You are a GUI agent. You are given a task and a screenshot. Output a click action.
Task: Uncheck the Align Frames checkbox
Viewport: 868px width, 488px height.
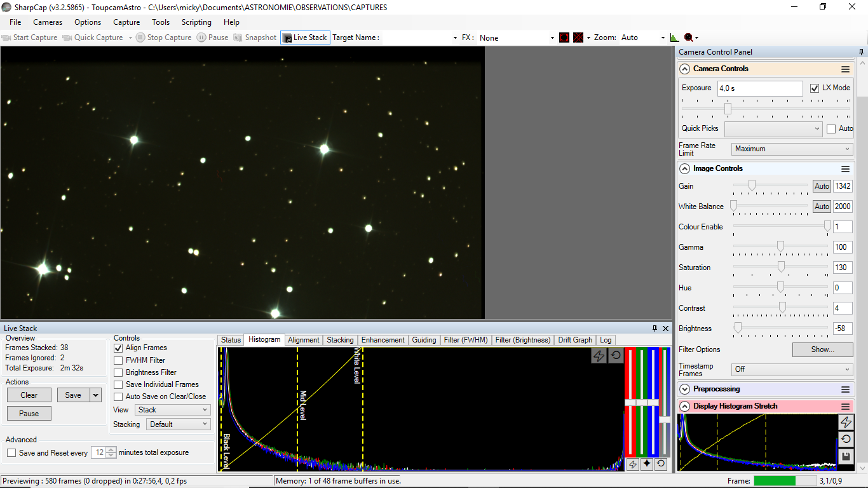[x=118, y=348]
